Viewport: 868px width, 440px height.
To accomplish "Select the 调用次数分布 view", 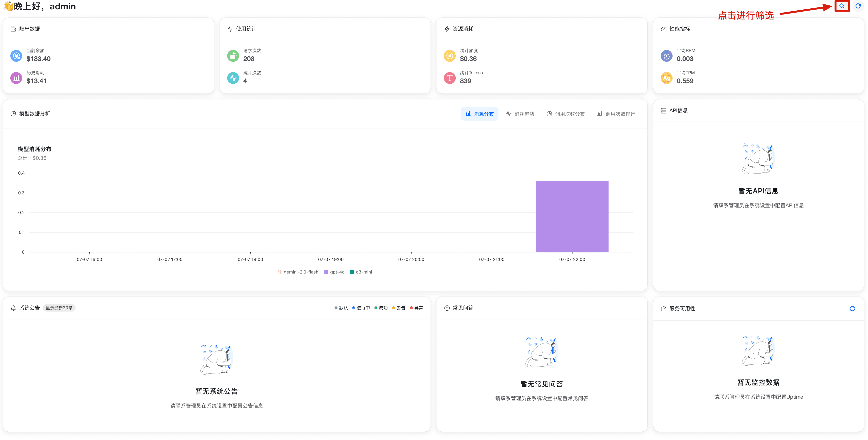I will click(x=565, y=113).
